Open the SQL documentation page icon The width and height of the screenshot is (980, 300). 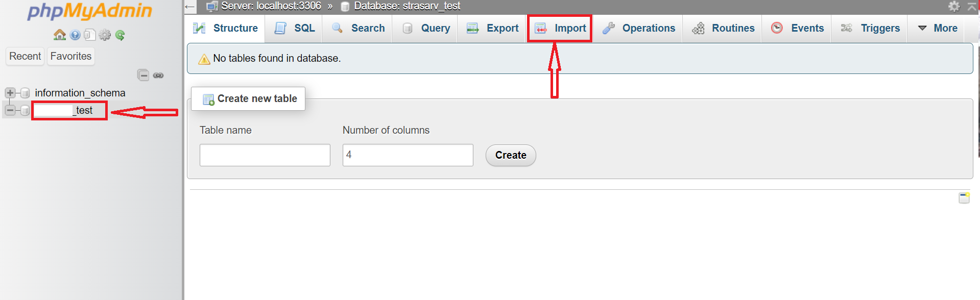tap(90, 35)
